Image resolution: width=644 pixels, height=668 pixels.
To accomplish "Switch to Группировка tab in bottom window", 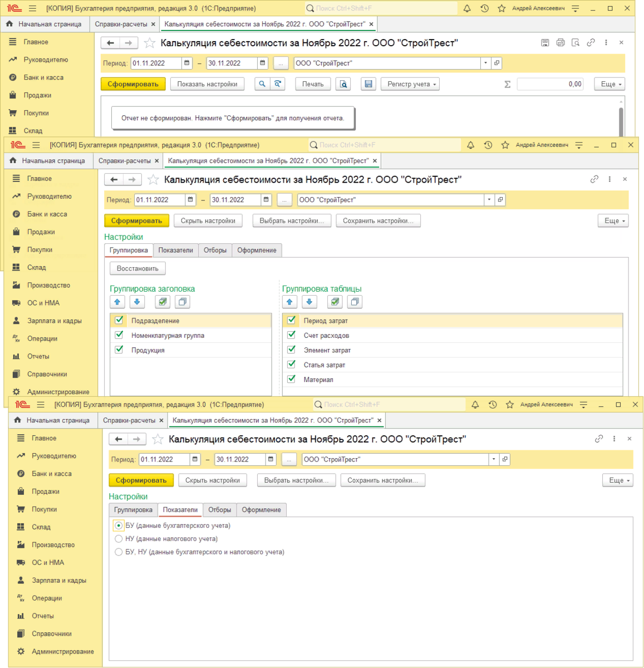I will (133, 510).
